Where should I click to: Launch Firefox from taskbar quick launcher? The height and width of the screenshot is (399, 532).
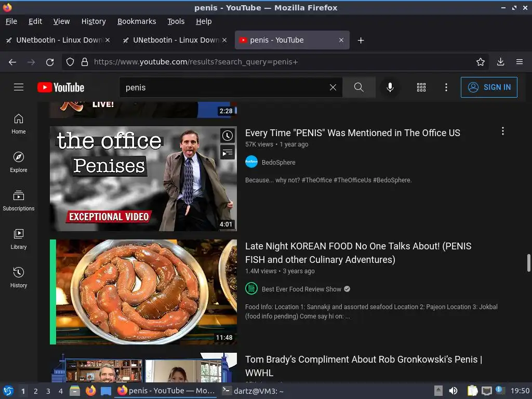[90, 391]
